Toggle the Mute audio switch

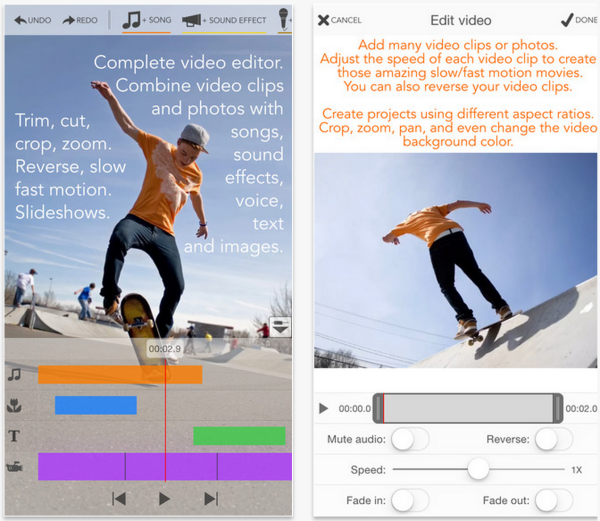tap(410, 439)
